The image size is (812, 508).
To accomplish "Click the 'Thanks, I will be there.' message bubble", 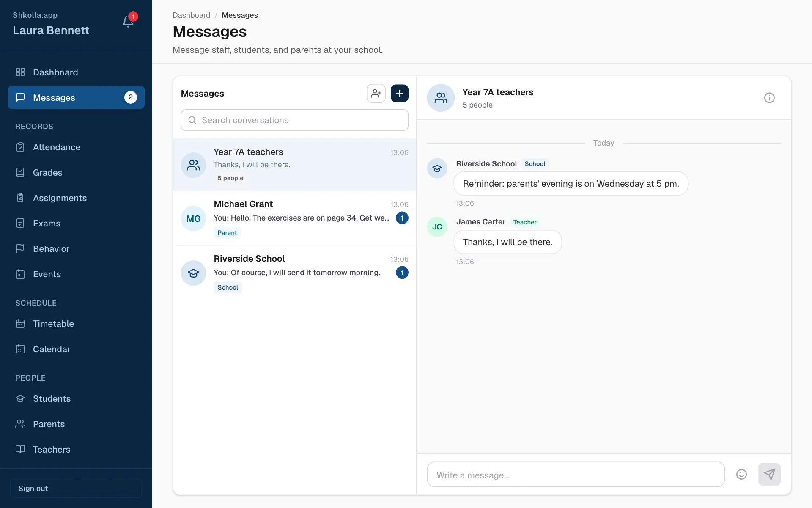I will point(507,242).
